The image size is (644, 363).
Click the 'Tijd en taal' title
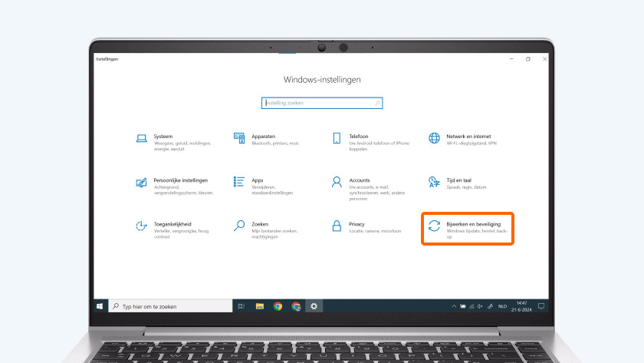click(458, 180)
